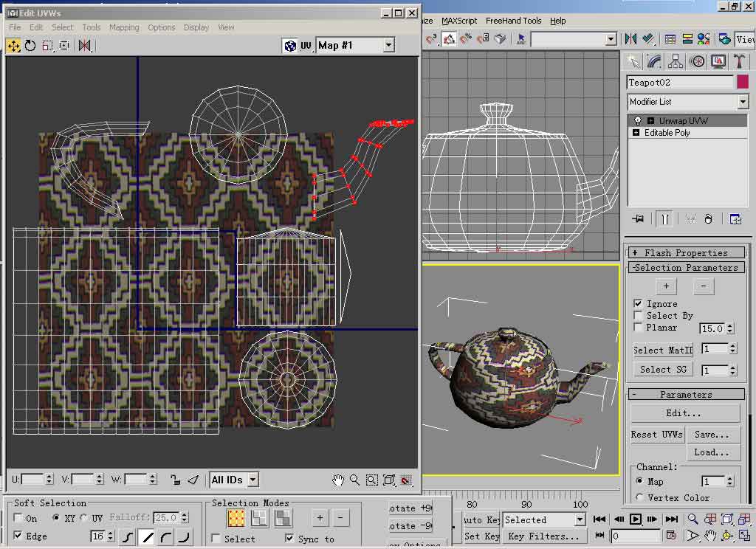Click the Pin Stack icon

639,219
